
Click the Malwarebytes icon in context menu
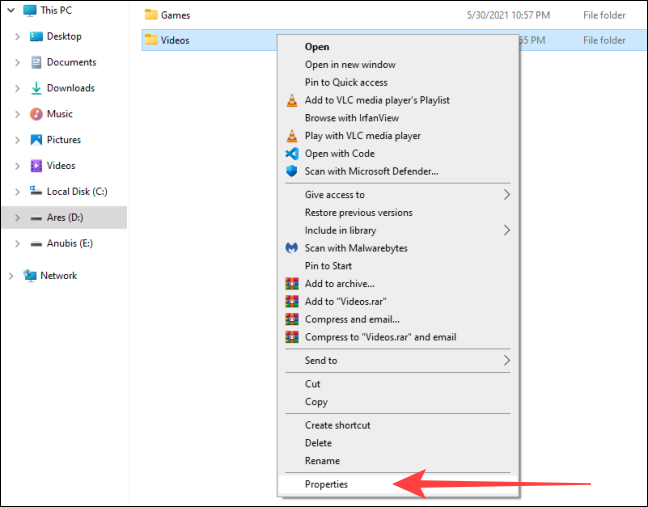coord(291,248)
